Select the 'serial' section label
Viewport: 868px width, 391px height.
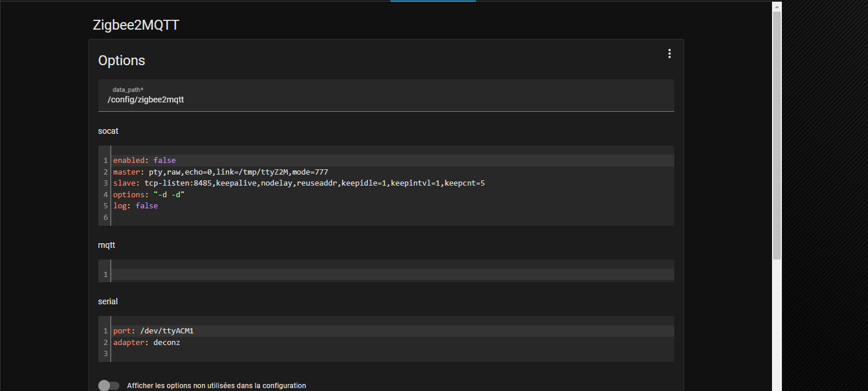click(108, 301)
